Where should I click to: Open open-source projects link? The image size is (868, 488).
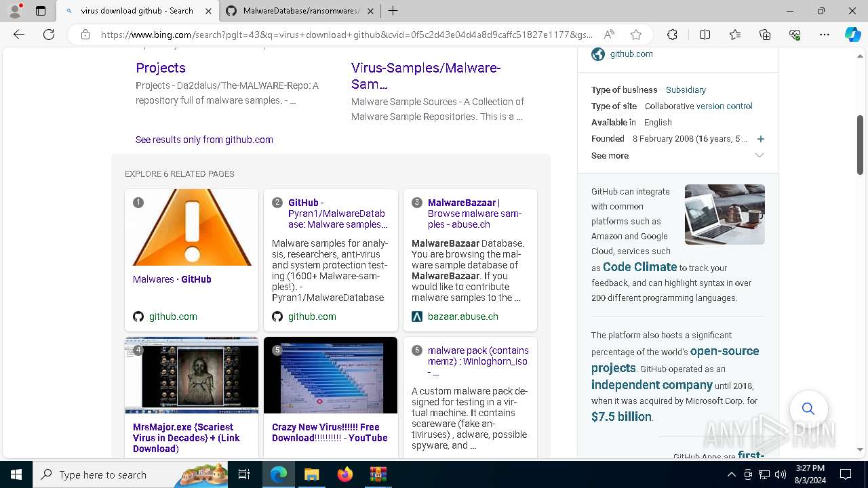[x=675, y=359]
